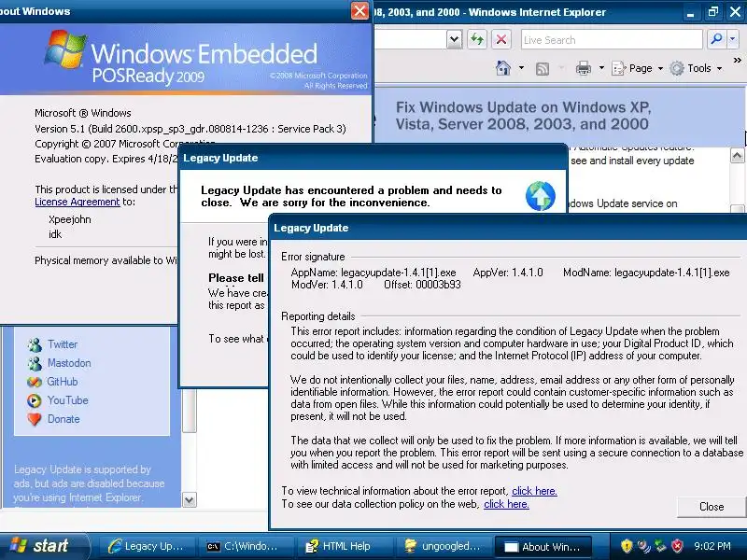This screenshot has height=560, width=747.
Task: Switch to Legacy Update IE taskbar button
Action: click(147, 546)
